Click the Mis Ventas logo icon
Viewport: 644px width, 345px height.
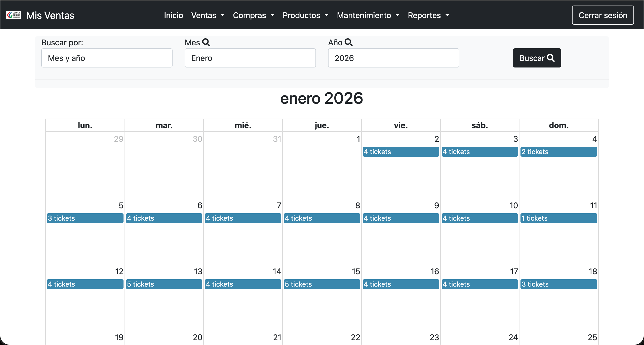[x=14, y=15]
